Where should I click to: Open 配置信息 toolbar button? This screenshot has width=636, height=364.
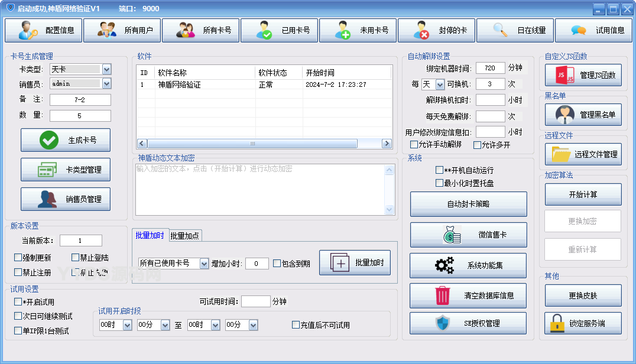[x=43, y=30]
